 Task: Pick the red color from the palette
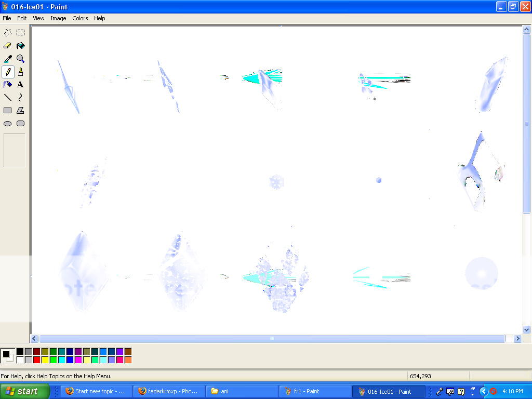(36, 360)
